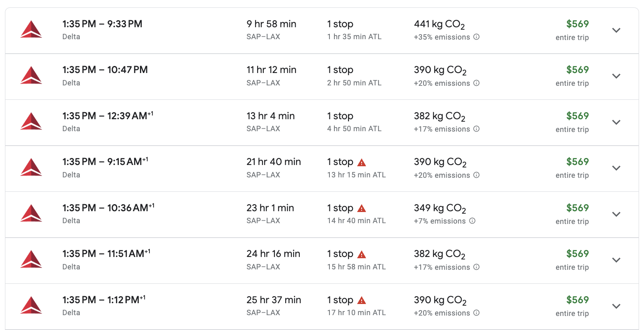Select the 1:35 PM – 10:36 AM flight
The width and height of the screenshot is (644, 330).
point(322,214)
